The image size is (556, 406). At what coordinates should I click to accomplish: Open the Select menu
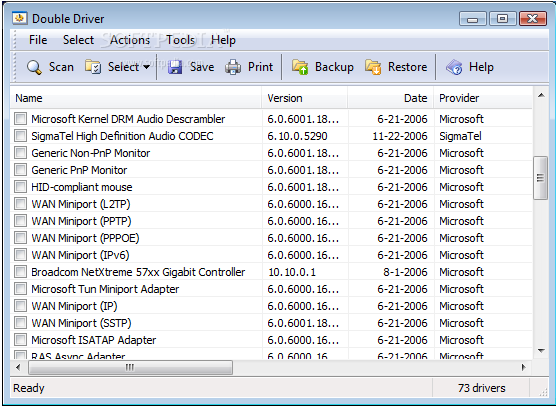point(78,40)
